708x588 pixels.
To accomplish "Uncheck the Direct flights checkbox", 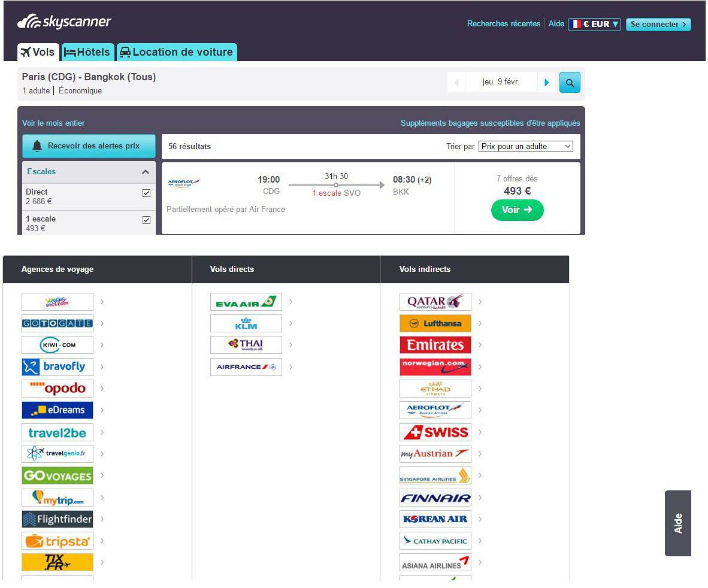I will click(x=146, y=193).
